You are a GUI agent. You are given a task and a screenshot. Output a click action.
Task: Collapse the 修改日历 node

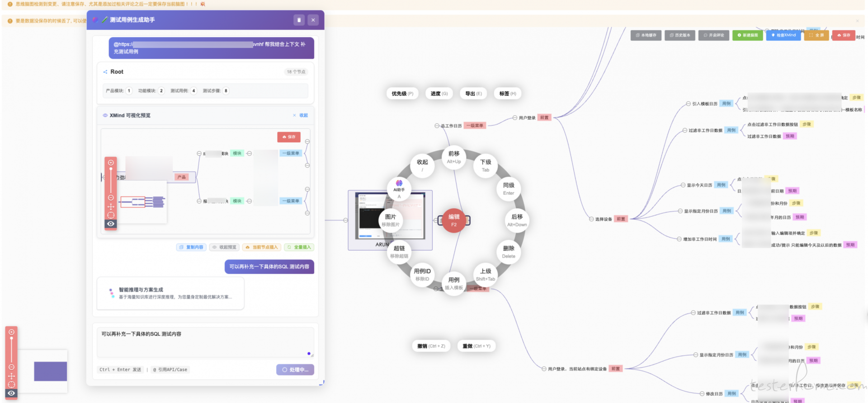[x=702, y=394]
